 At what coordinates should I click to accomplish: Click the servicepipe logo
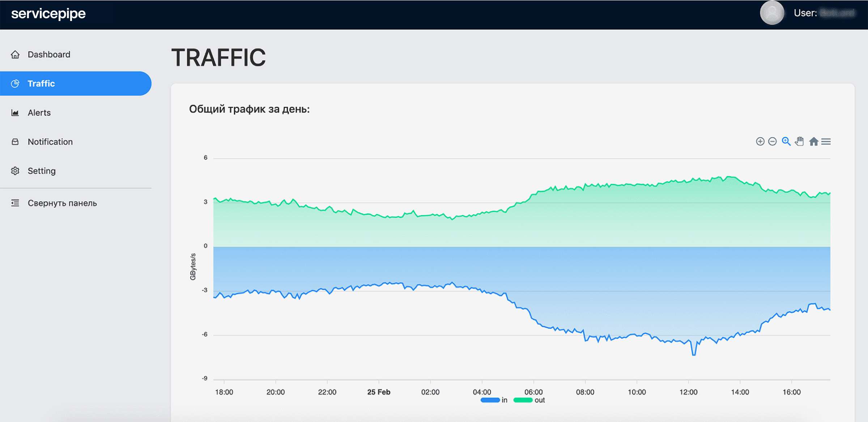tap(48, 14)
